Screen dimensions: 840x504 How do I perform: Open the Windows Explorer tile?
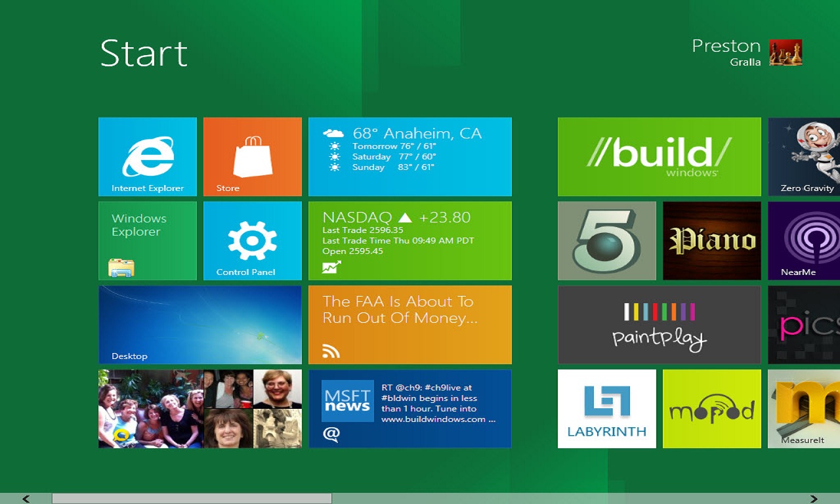(x=148, y=241)
